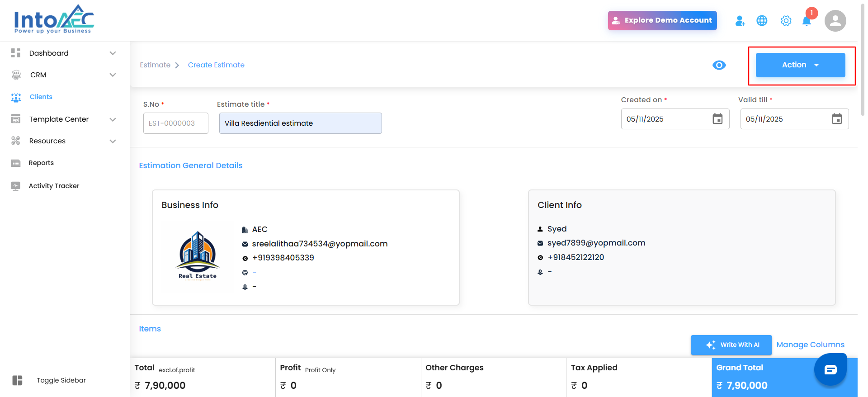Expand the Template Center chevron
Viewport: 868px width, 397px height.
coord(113,119)
